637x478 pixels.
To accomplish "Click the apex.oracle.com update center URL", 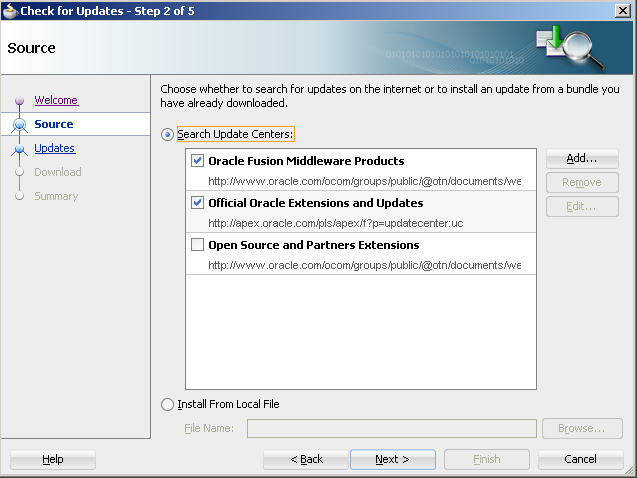I will pos(336,223).
